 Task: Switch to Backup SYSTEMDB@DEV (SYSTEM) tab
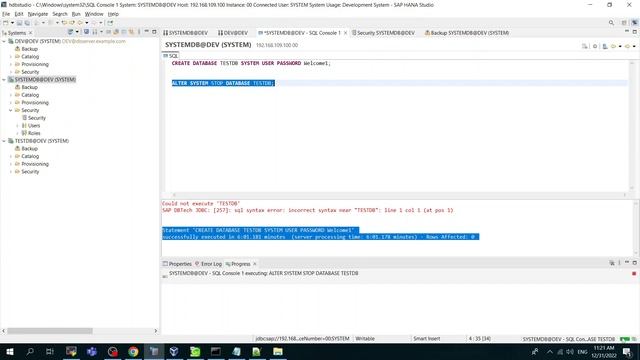(467, 33)
